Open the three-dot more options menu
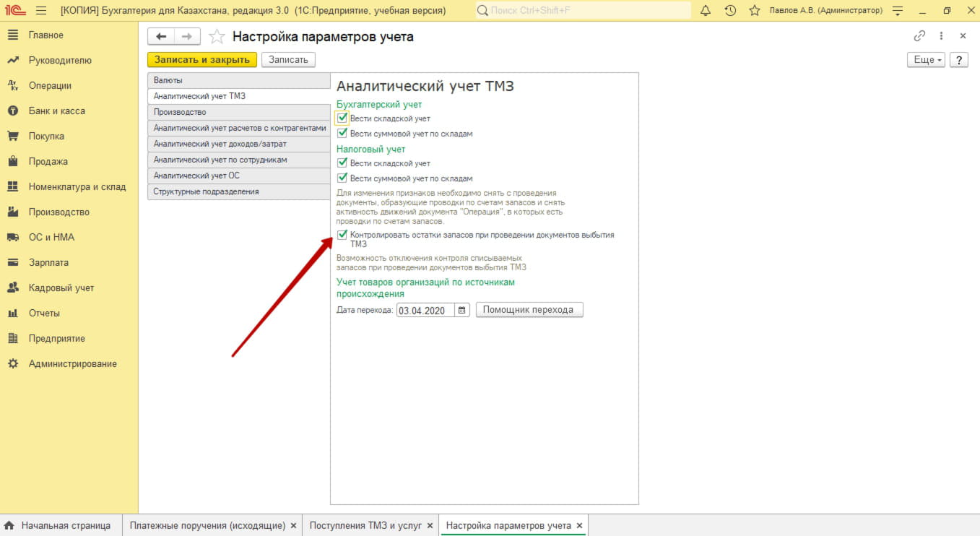Screen dimensions: 980x536 (x=941, y=36)
